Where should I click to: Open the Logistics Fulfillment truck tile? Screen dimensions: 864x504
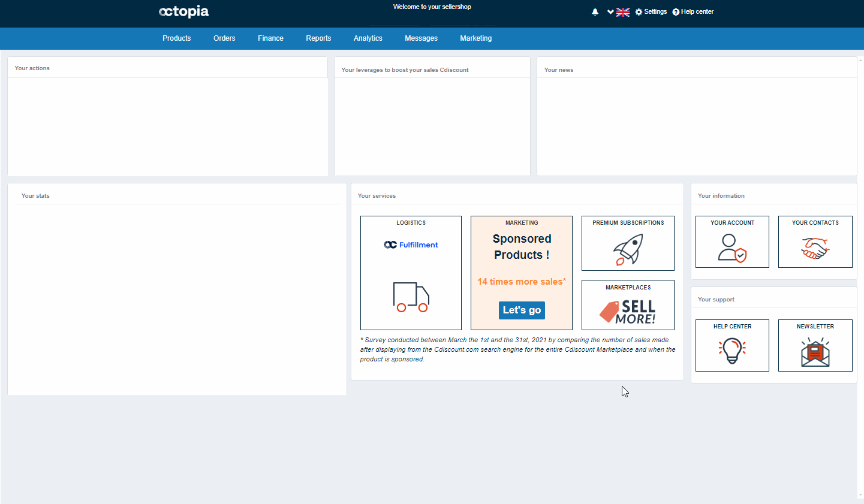pyautogui.click(x=411, y=273)
